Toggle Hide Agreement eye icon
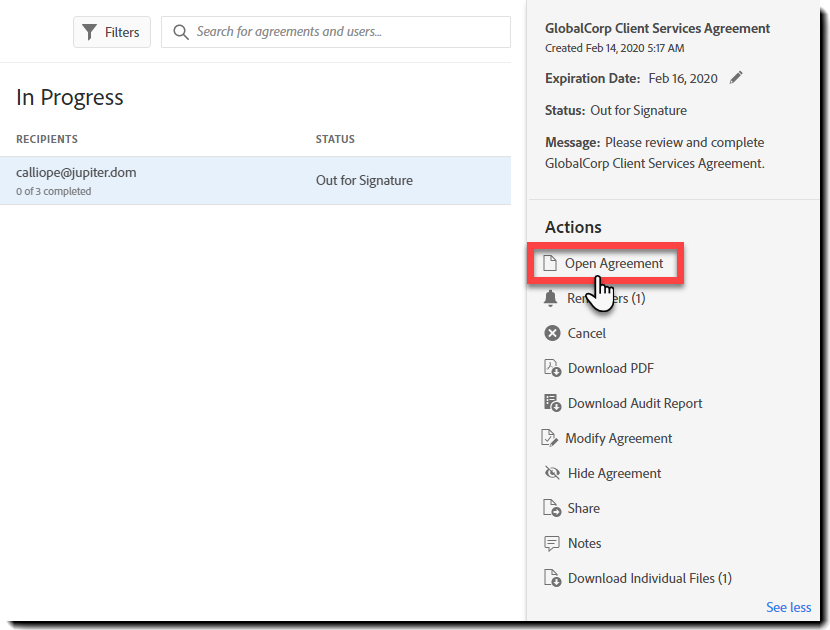830x630 pixels. 552,473
